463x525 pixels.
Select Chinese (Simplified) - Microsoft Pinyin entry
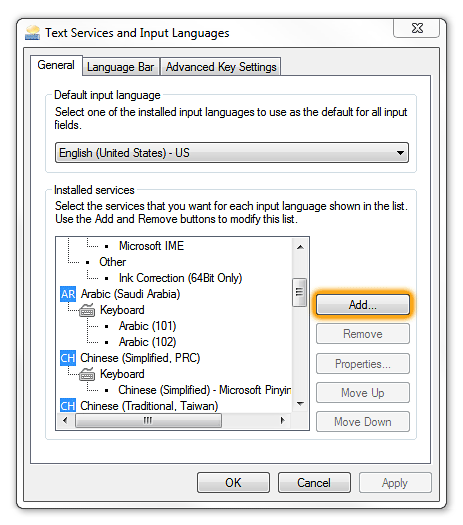coord(205,390)
